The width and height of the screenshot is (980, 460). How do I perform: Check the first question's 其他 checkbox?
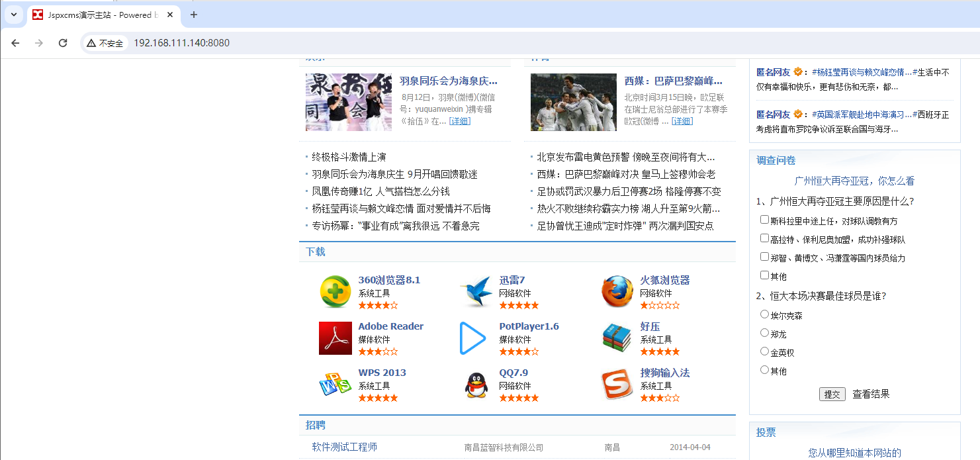pyautogui.click(x=765, y=275)
